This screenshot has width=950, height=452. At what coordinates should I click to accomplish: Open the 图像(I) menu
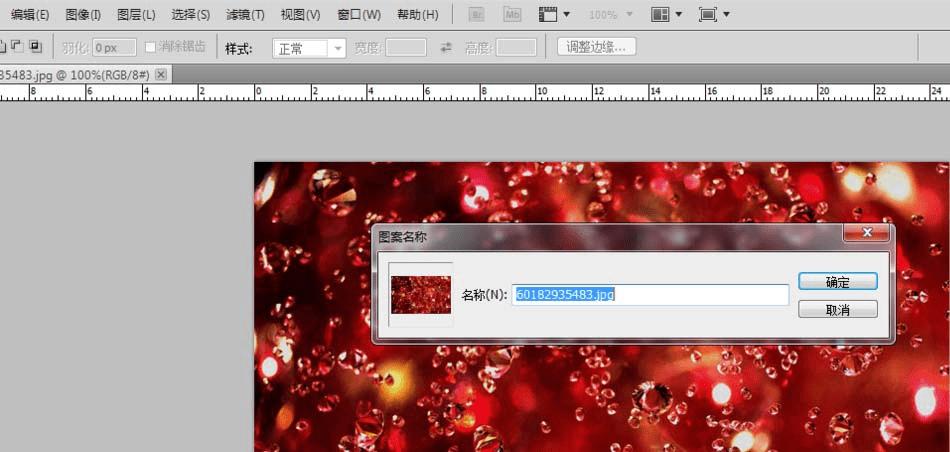[x=83, y=15]
